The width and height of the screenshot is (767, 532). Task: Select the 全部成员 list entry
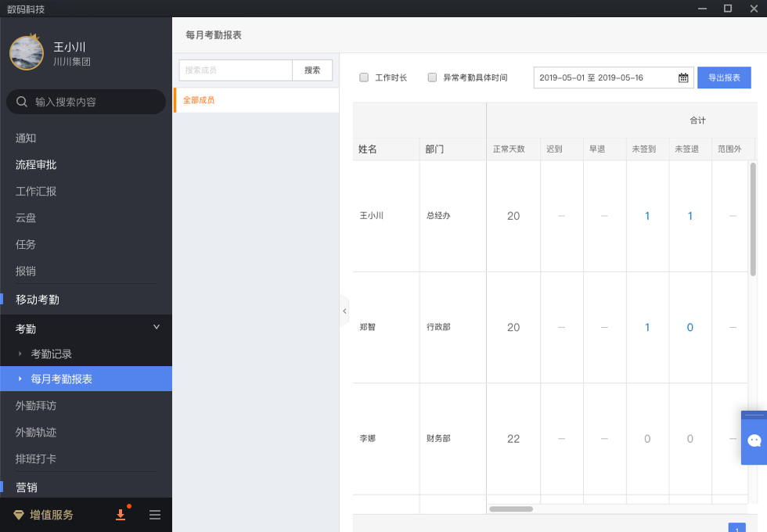[x=257, y=100]
